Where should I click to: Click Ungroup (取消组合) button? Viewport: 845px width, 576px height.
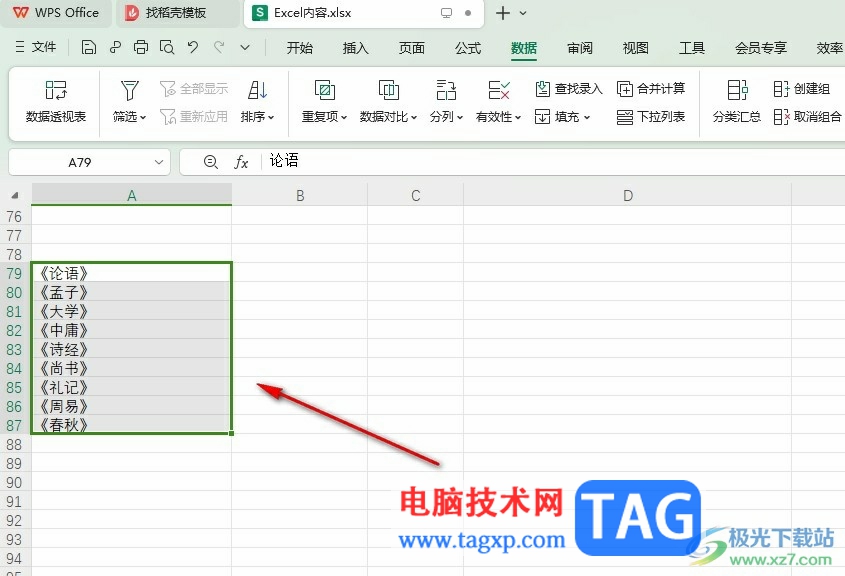click(x=807, y=116)
